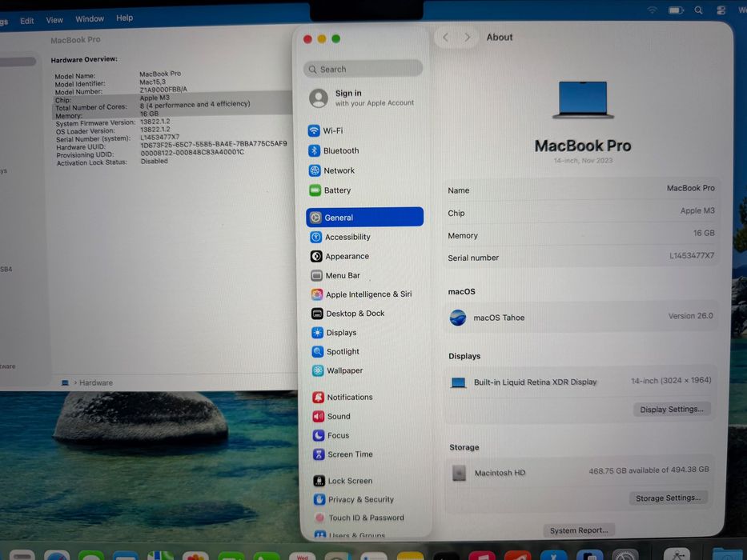Open the Battery settings pane
The height and width of the screenshot is (560, 747).
click(x=330, y=190)
